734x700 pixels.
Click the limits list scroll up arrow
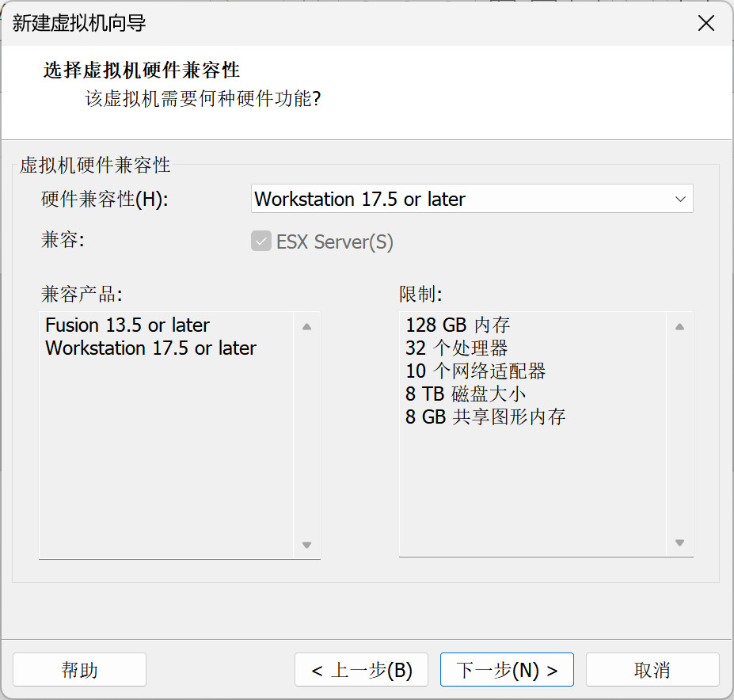[x=679, y=327]
